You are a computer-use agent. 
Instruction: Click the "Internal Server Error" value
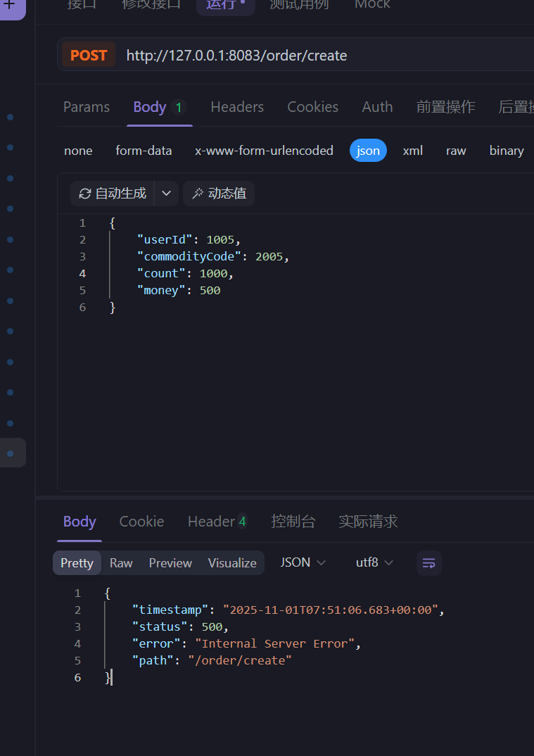point(274,643)
